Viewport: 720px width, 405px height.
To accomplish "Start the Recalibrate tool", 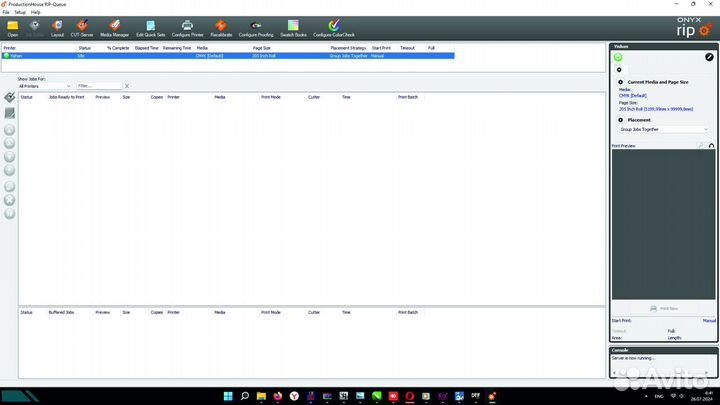I will (x=221, y=25).
